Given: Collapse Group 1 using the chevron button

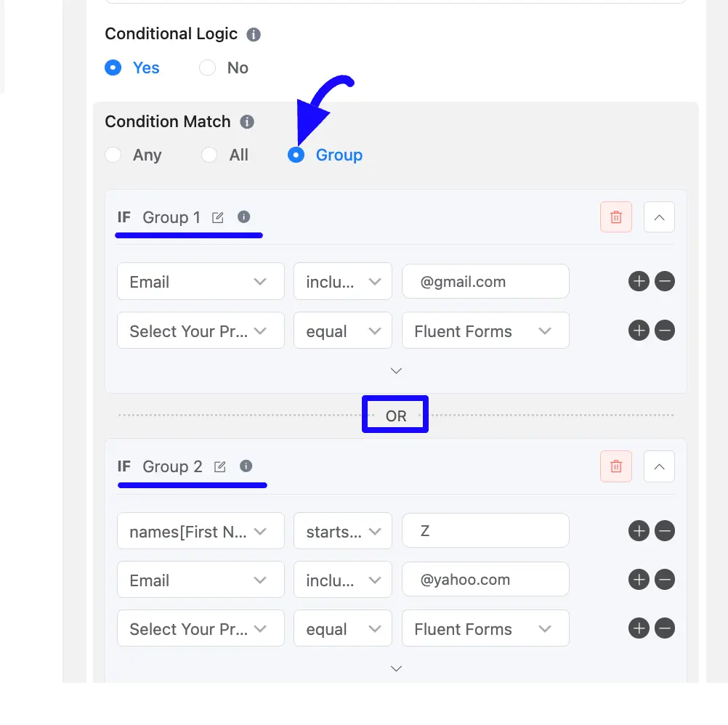Looking at the screenshot, I should tap(659, 216).
